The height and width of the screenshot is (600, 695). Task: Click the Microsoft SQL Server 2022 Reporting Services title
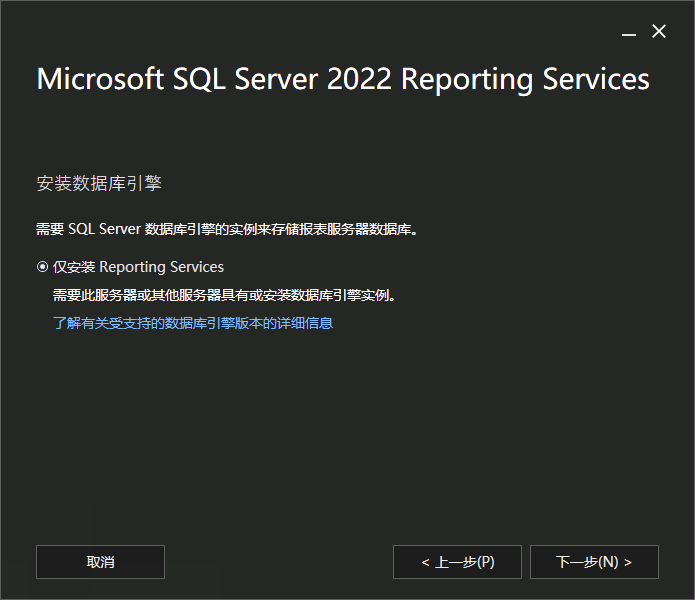click(x=343, y=79)
